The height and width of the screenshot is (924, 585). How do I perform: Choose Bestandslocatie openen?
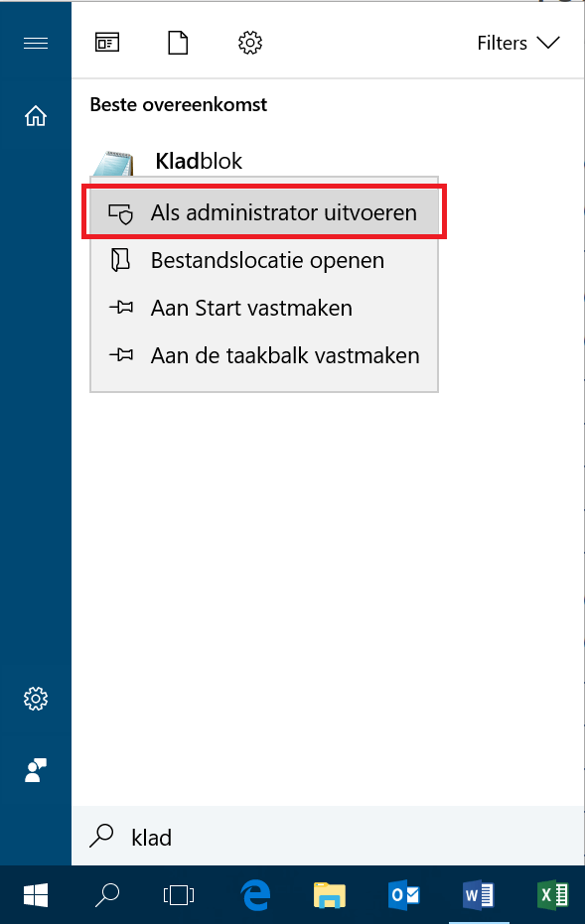pos(264,260)
